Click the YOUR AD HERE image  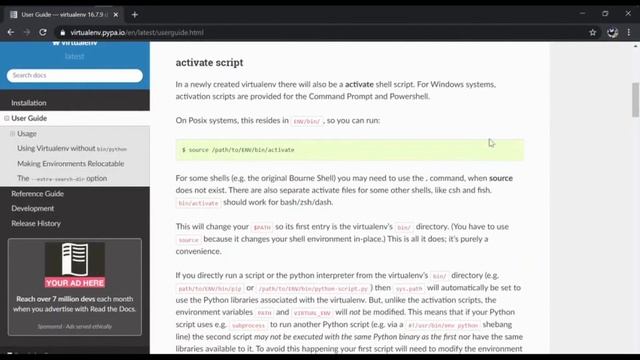[x=75, y=265]
